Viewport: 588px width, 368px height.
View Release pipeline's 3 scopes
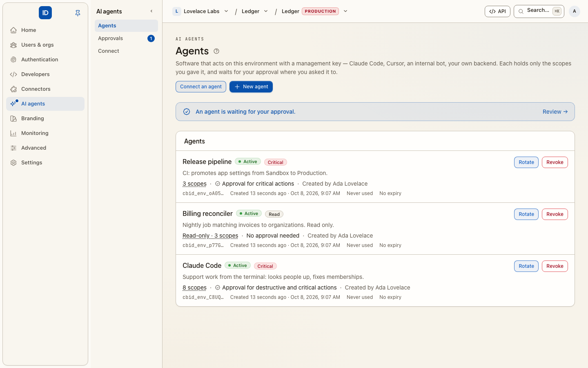[x=194, y=184]
